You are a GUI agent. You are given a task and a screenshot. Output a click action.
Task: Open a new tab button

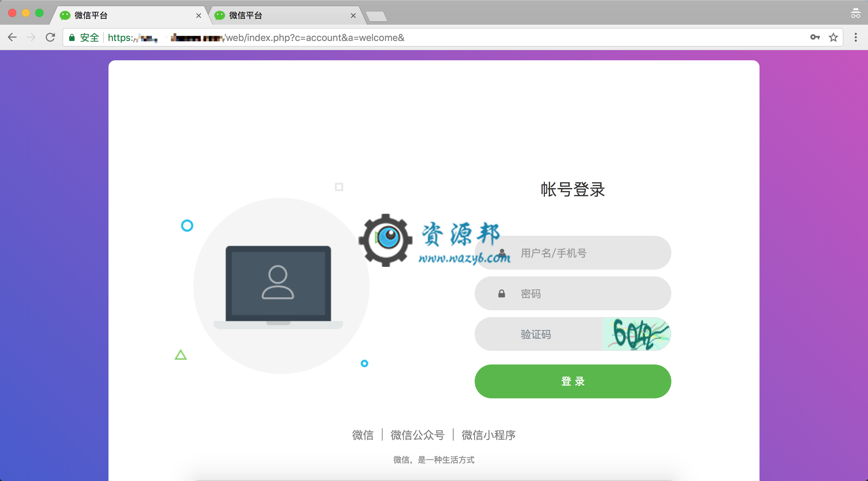tap(376, 16)
